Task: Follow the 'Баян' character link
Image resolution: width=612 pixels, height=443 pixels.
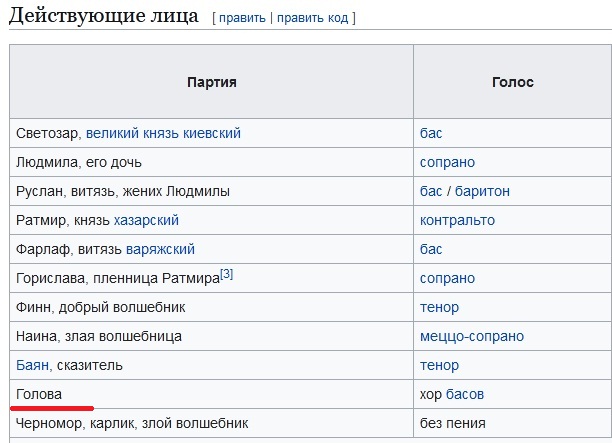Action: [32, 365]
